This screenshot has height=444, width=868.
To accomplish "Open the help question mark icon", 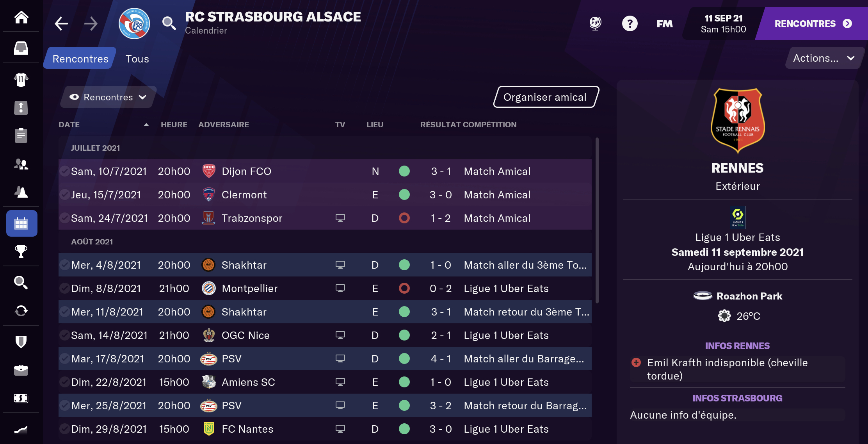I will tap(630, 24).
